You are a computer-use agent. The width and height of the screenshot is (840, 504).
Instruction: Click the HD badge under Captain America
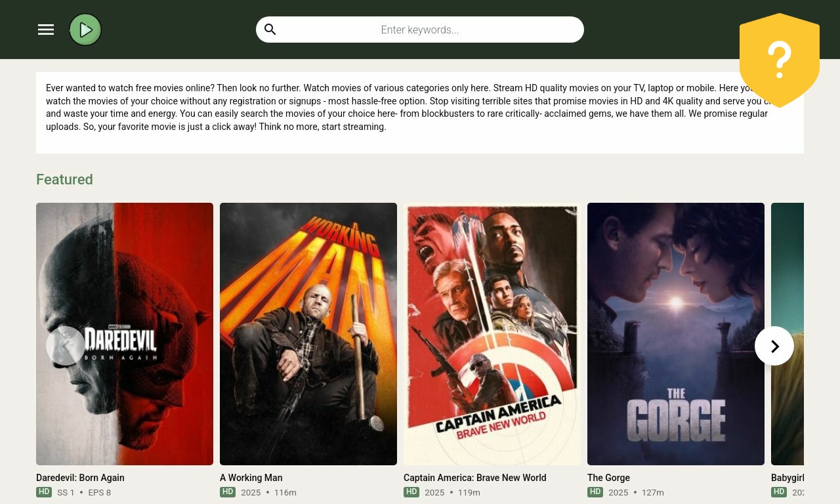pos(411,492)
